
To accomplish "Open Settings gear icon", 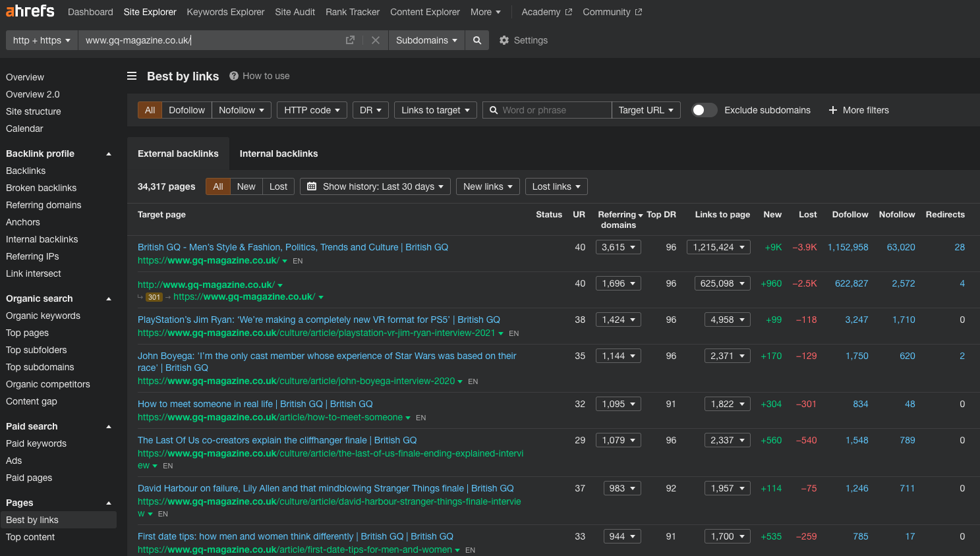I will coord(504,40).
